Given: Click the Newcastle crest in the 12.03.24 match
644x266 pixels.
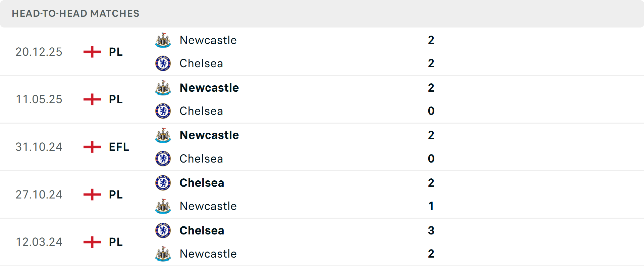Looking at the screenshot, I should click(163, 254).
